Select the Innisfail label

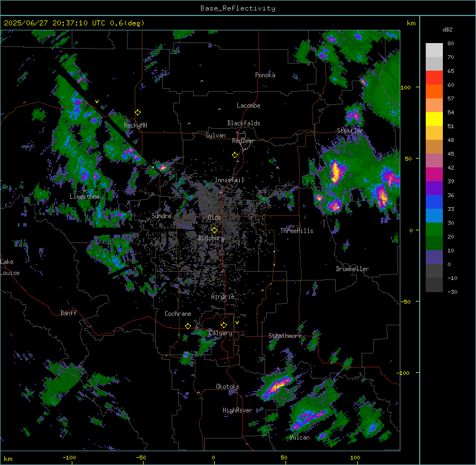click(230, 180)
